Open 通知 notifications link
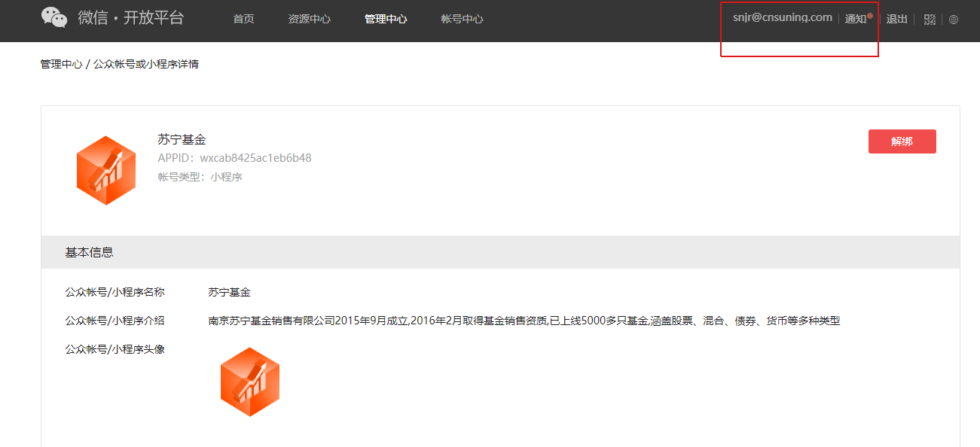This screenshot has height=447, width=980. coord(856,19)
